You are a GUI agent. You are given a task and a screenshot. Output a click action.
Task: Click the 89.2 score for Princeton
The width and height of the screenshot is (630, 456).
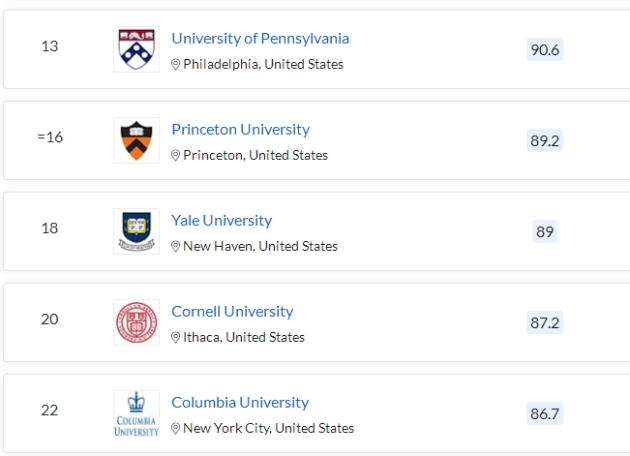545,140
